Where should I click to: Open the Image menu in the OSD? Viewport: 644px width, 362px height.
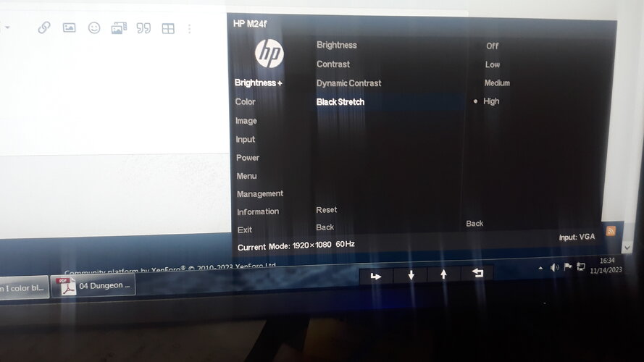[x=246, y=121]
